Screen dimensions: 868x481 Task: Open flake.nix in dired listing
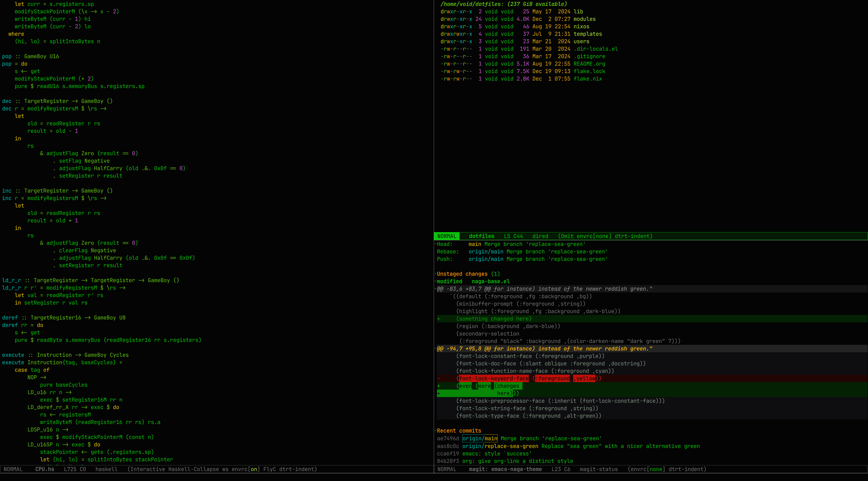(x=588, y=79)
